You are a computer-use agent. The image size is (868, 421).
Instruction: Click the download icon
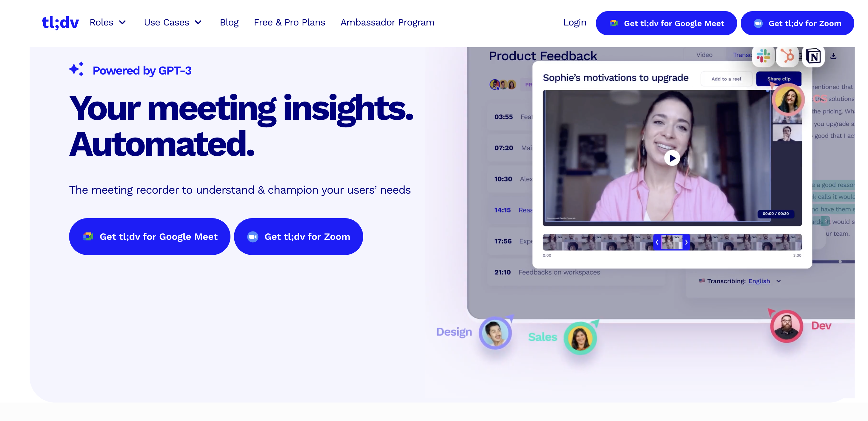click(833, 56)
